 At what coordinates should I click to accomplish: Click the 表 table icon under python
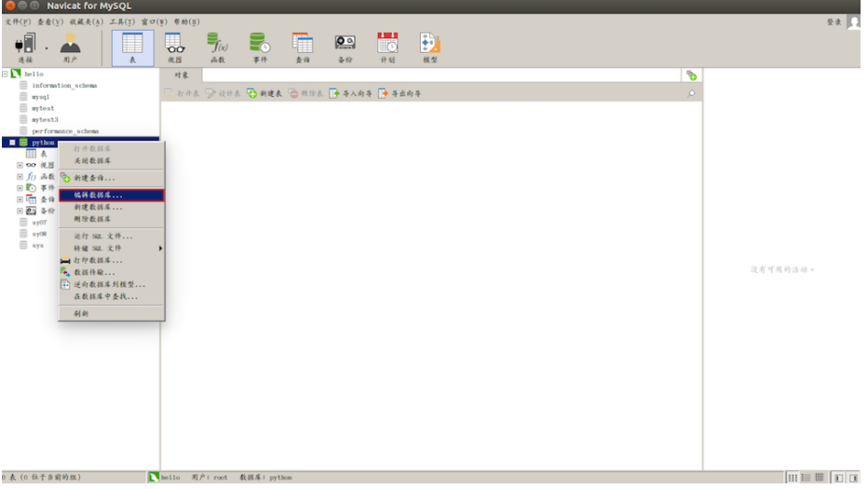coord(31,154)
